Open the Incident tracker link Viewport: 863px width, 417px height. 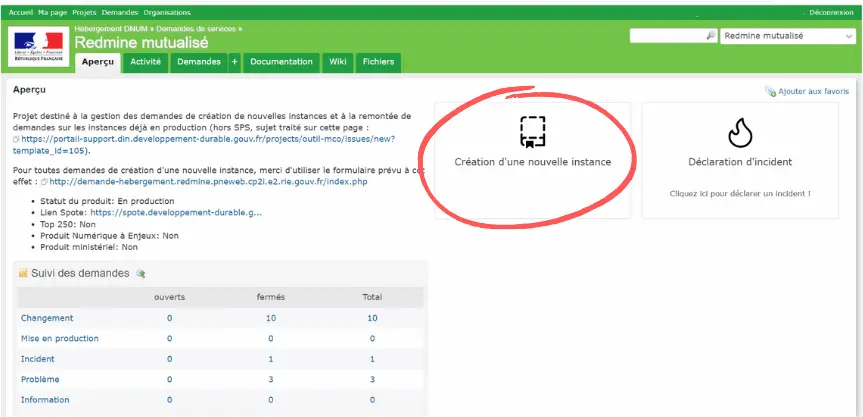click(37, 359)
